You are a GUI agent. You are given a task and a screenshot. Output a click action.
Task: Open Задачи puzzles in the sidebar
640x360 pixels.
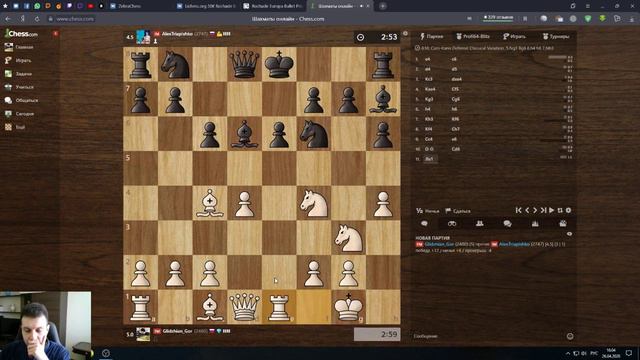pyautogui.click(x=18, y=74)
